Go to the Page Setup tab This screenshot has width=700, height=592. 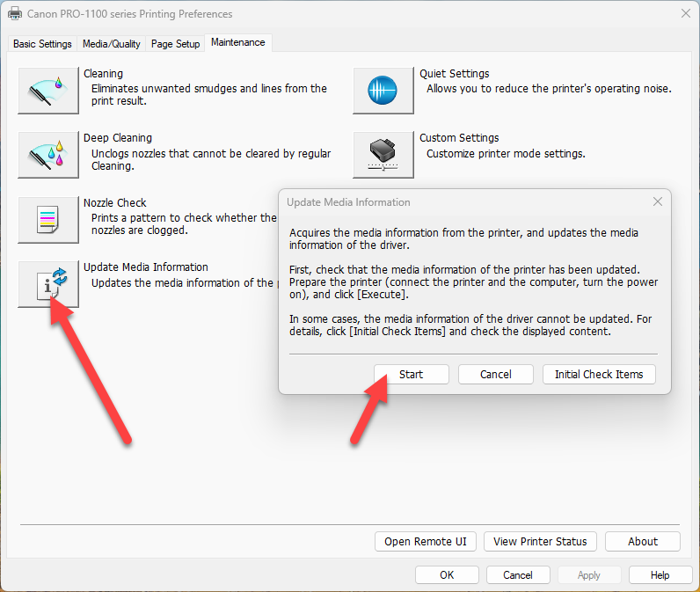tap(175, 44)
